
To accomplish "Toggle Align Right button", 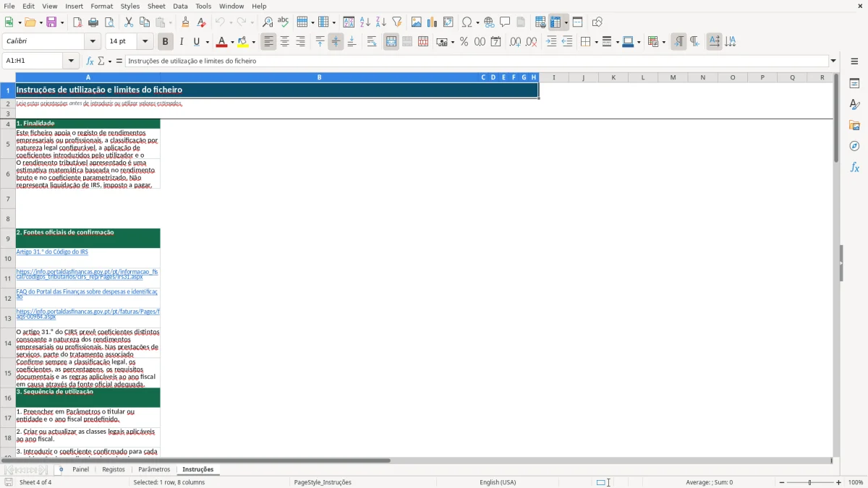I will pyautogui.click(x=301, y=42).
